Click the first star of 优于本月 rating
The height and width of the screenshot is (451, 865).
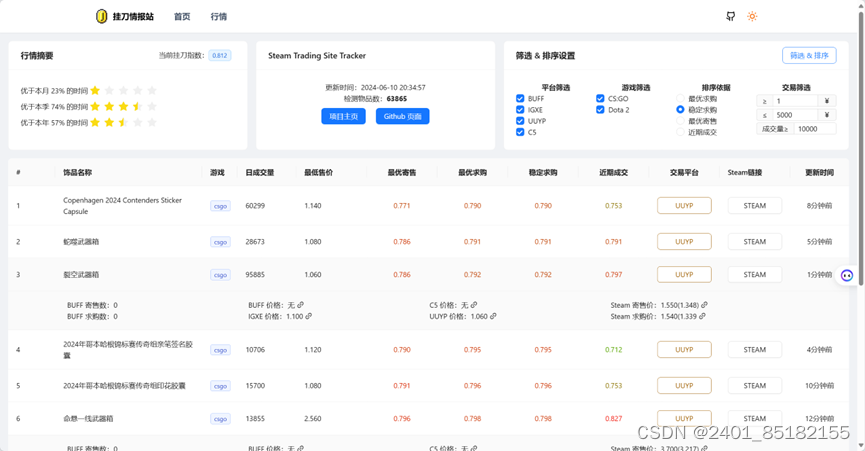[95, 90]
